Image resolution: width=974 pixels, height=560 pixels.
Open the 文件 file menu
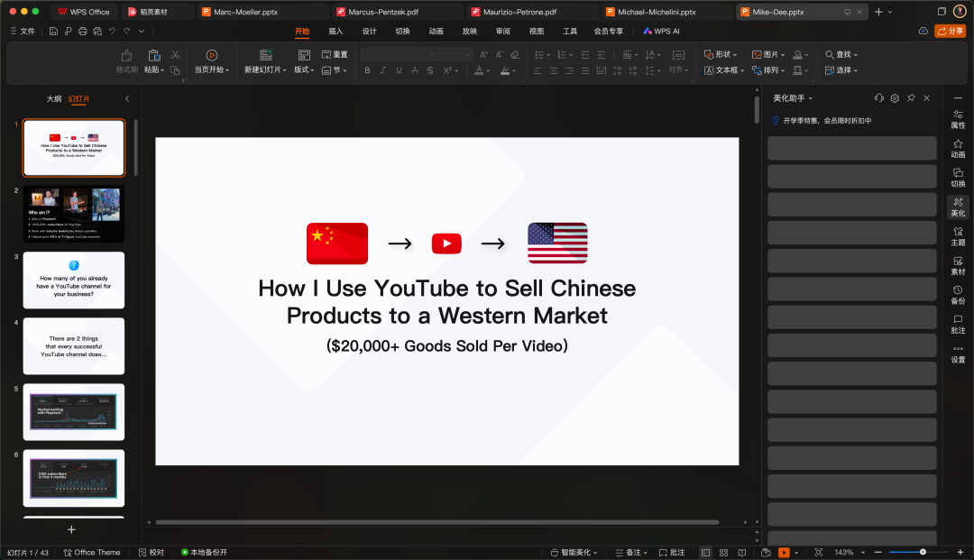pos(23,31)
